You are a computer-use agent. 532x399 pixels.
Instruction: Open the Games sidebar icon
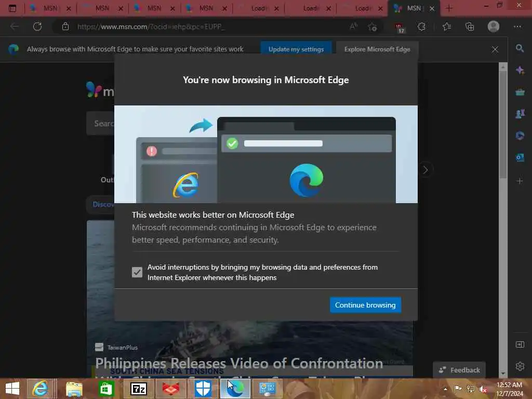pos(520,114)
